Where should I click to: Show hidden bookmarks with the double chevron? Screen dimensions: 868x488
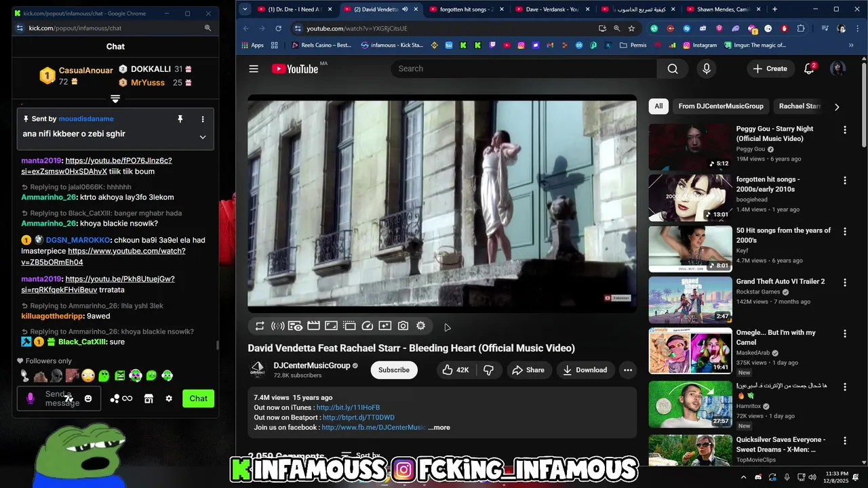851,45
